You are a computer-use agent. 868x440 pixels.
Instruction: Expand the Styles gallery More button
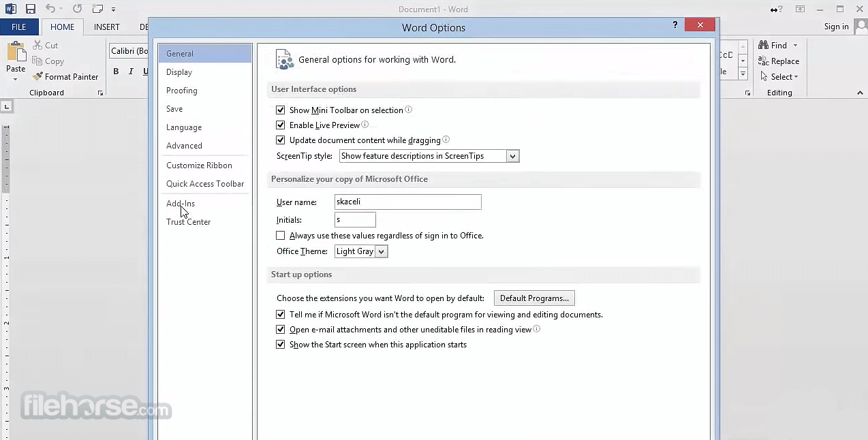(x=743, y=74)
